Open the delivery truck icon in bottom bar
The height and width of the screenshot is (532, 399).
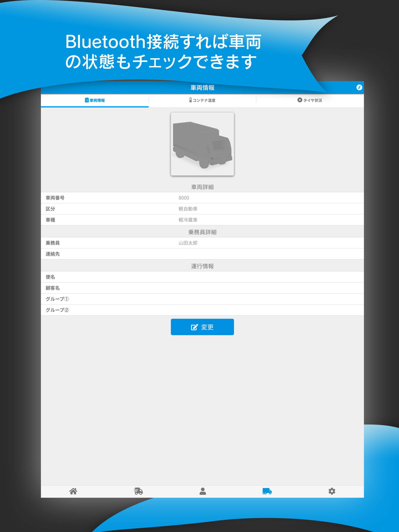pyautogui.click(x=138, y=491)
